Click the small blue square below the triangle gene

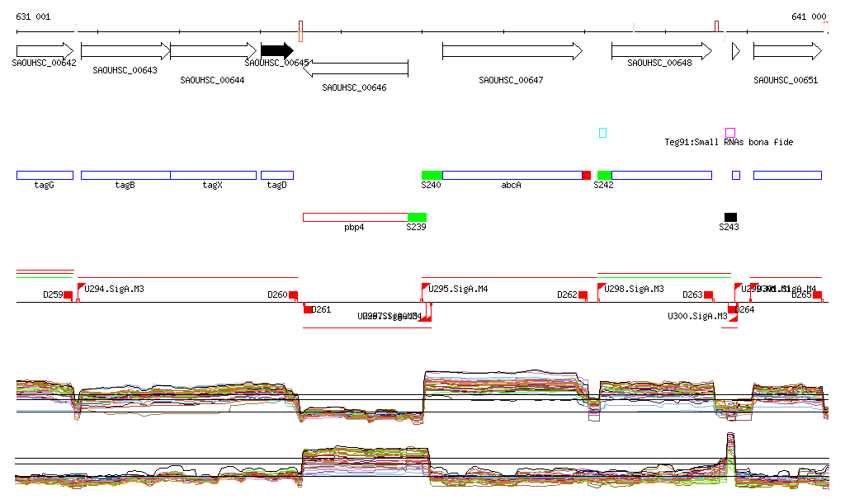click(736, 175)
